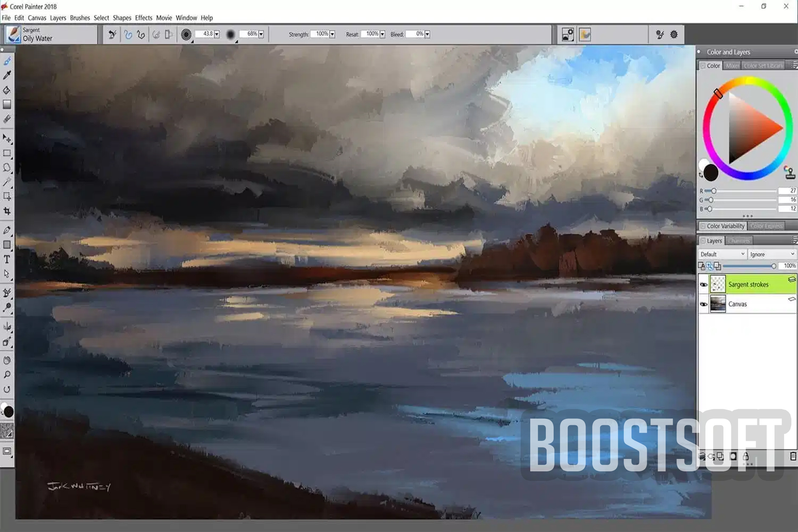Open the Advanced Brush Controls gear

click(x=674, y=34)
